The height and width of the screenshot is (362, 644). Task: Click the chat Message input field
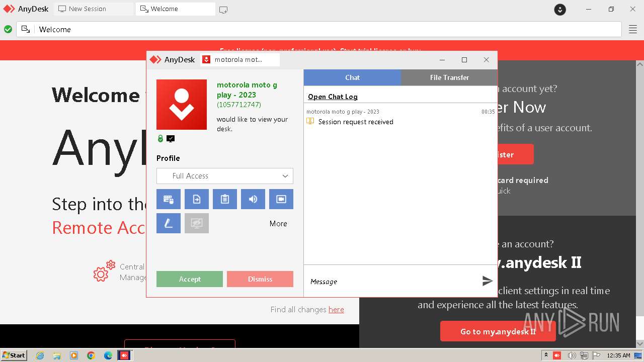[392, 282]
